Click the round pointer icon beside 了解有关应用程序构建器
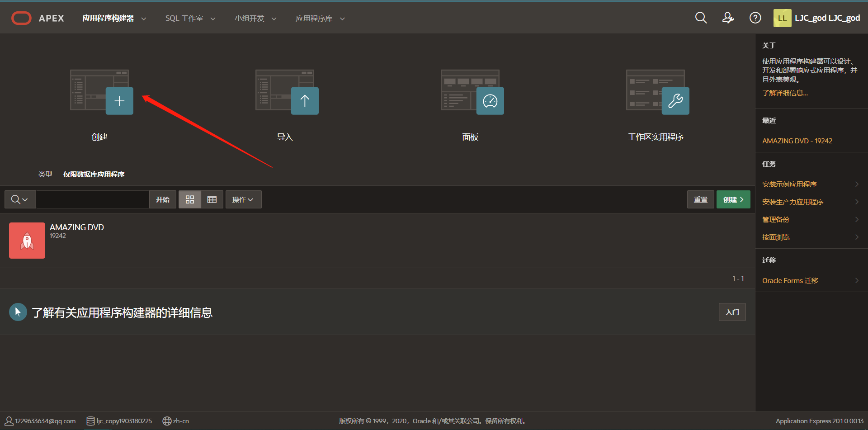This screenshot has height=430, width=868. pos(18,312)
